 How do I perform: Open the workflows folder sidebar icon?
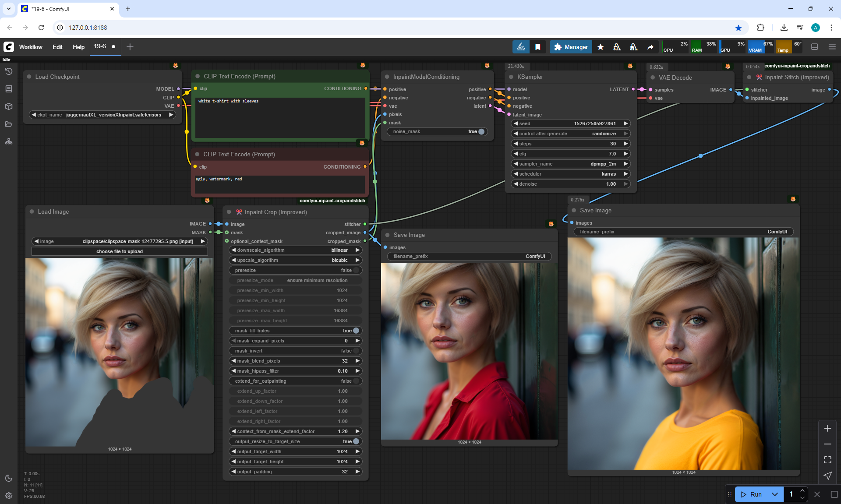pyautogui.click(x=9, y=124)
